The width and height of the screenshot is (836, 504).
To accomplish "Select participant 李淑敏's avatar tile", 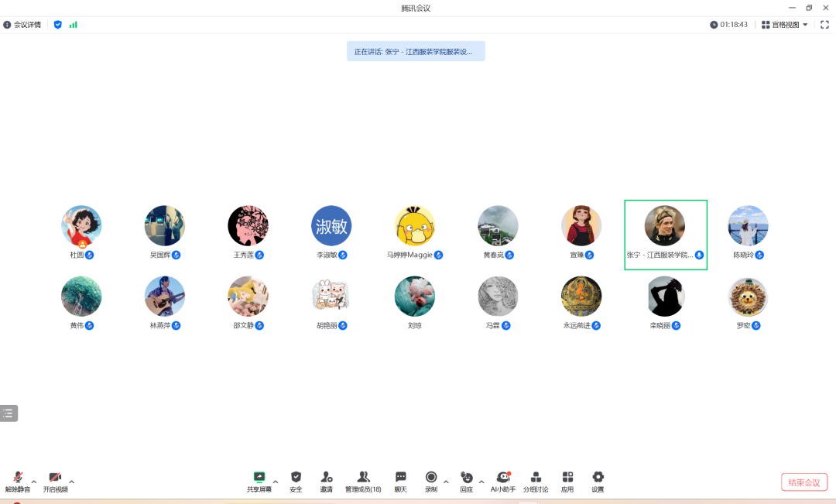I will (331, 226).
